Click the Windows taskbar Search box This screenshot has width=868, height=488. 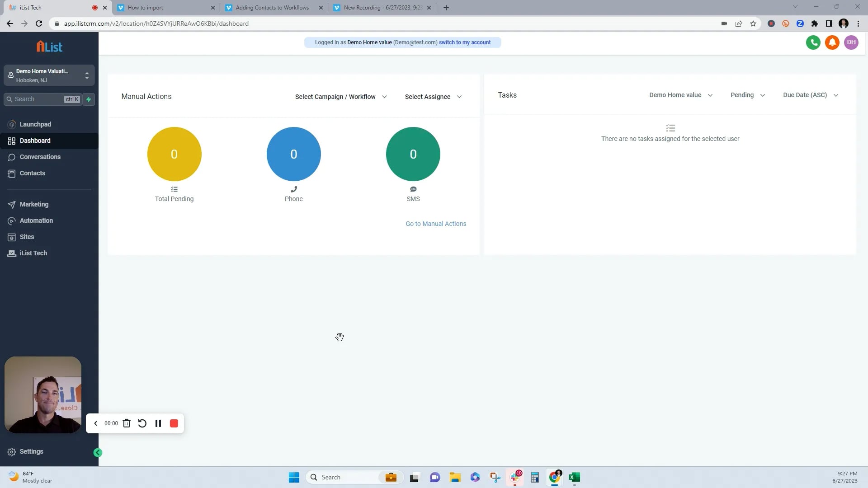tap(354, 477)
